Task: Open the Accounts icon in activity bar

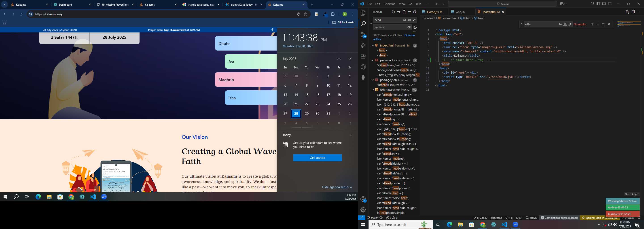Action: pos(363,199)
